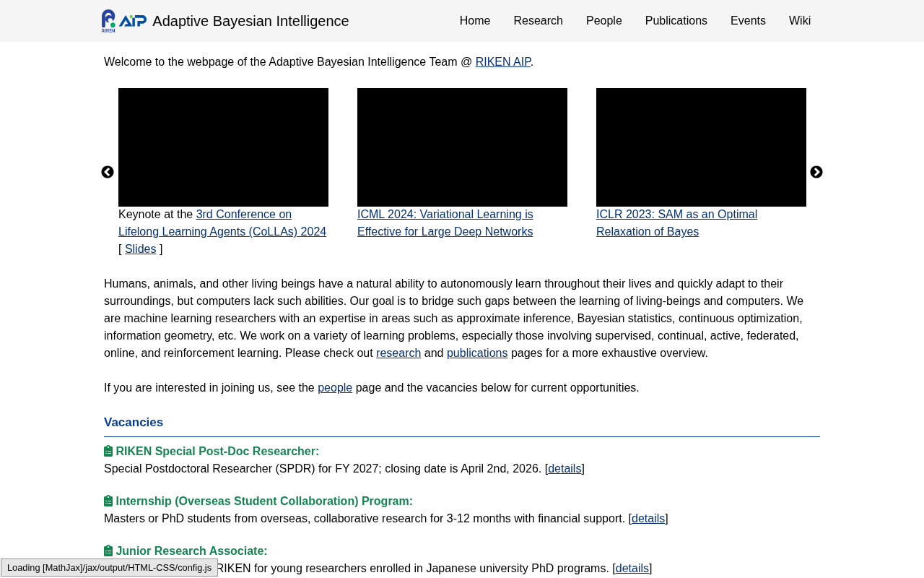
Task: Go to previous carousel slide
Action: point(108,172)
